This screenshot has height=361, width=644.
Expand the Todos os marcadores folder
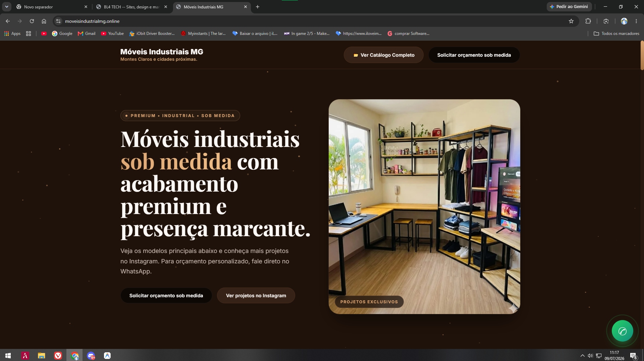tap(616, 34)
